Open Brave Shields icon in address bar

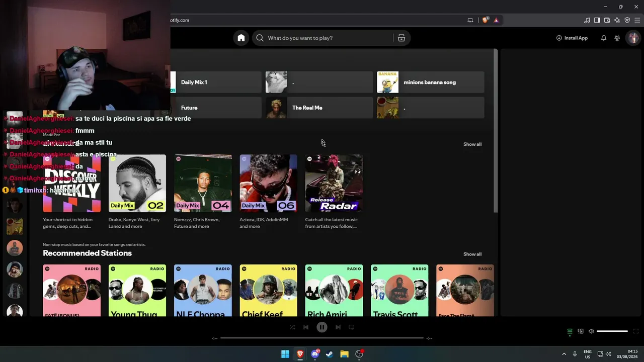485,20
